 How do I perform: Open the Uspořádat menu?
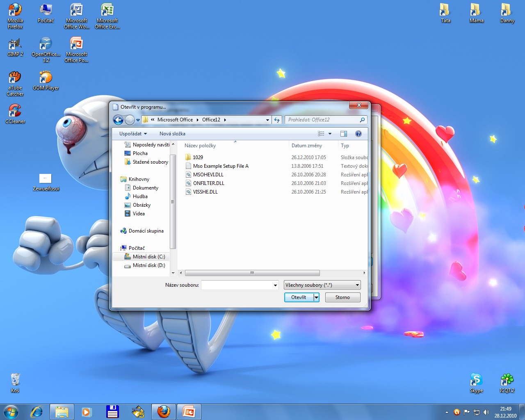133,134
